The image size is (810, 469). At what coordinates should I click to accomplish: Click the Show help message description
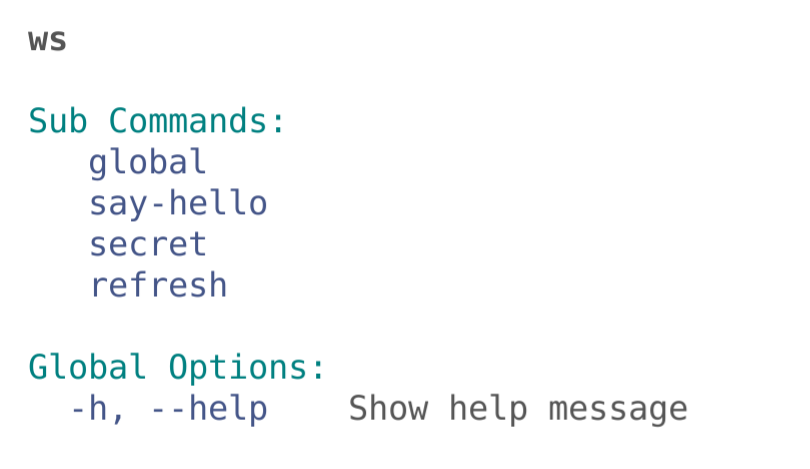(517, 409)
